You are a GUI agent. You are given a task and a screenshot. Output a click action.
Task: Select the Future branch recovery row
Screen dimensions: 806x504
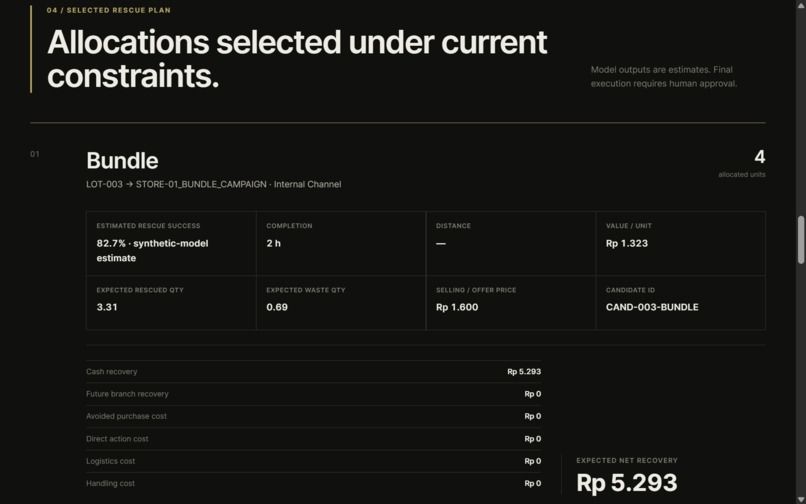pyautogui.click(x=314, y=394)
